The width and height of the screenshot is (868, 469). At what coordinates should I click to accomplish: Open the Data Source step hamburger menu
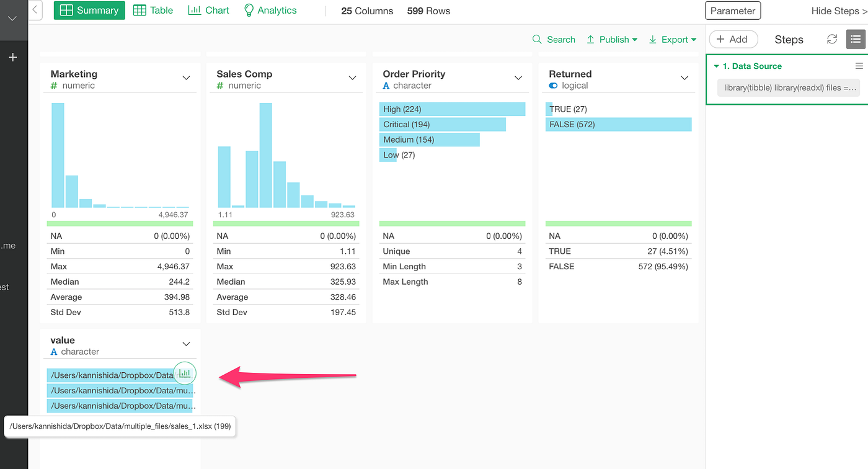pos(859,65)
